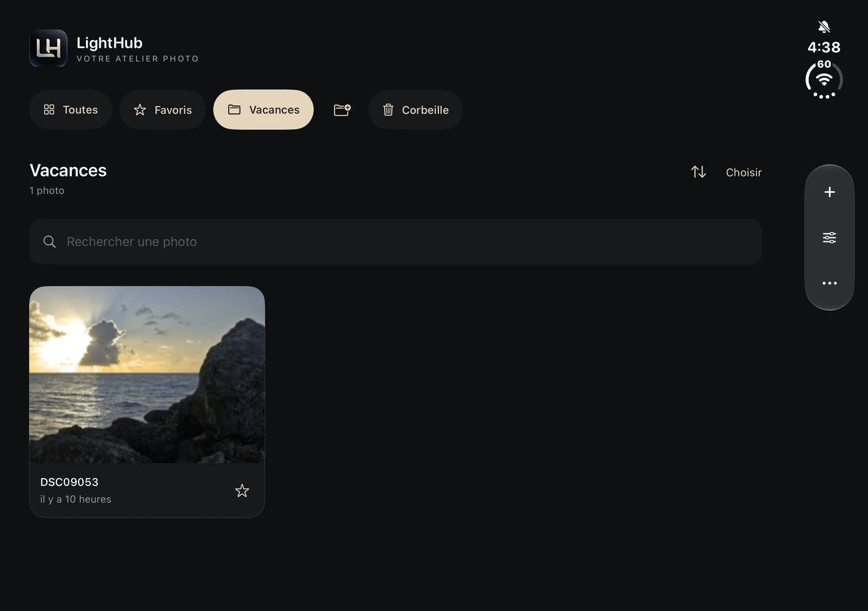Change the photo sort order
868x611 pixels.
(x=698, y=172)
